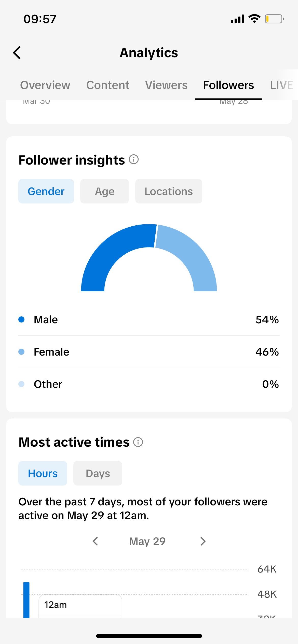298x644 pixels.
Task: Select the Age filter chip
Action: click(x=105, y=191)
